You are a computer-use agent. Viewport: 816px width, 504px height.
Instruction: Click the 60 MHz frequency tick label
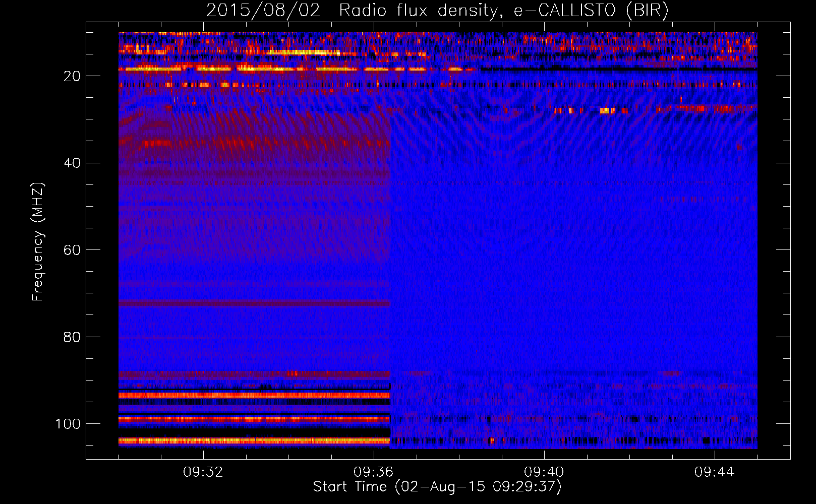click(72, 250)
